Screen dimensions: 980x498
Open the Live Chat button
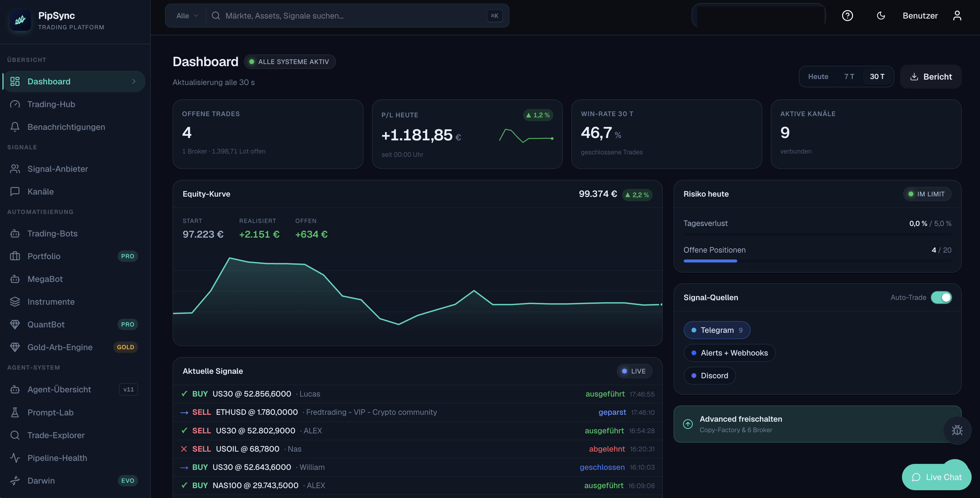tap(936, 477)
